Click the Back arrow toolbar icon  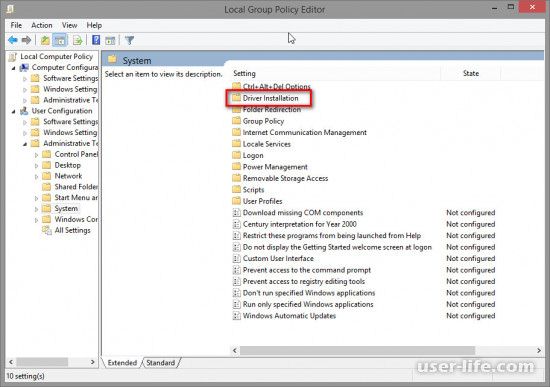click(x=13, y=40)
